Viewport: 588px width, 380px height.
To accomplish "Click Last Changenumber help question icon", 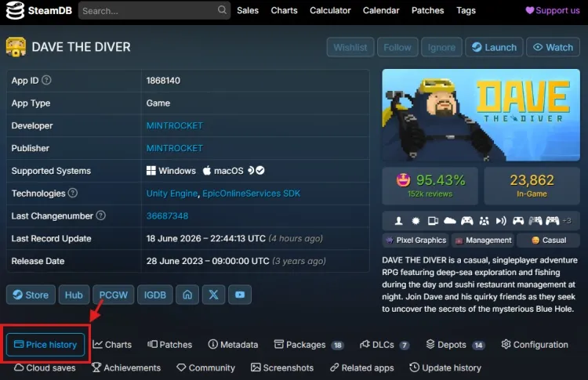I will [100, 215].
